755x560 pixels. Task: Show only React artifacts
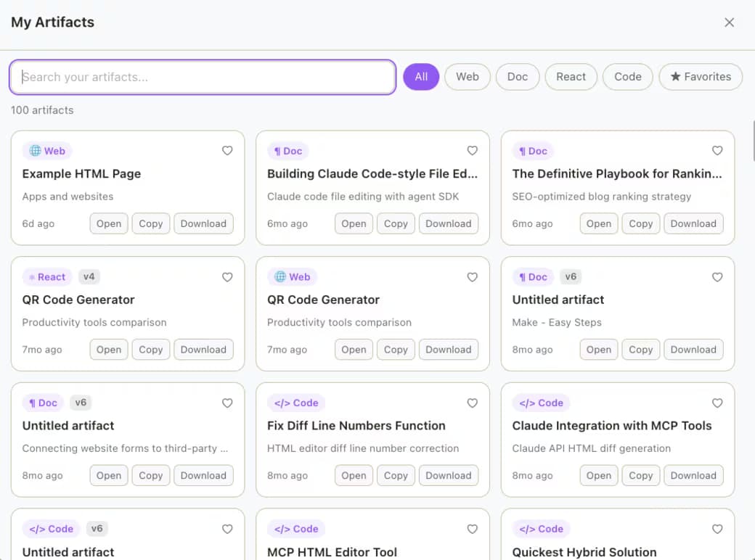click(571, 77)
